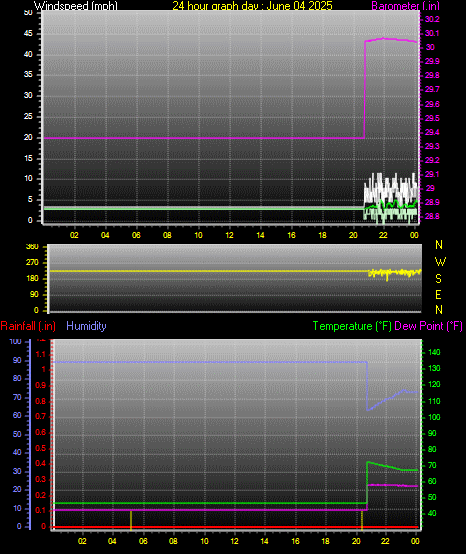
Task: Click the 28.8 barometer scale value
Action: coord(432,216)
